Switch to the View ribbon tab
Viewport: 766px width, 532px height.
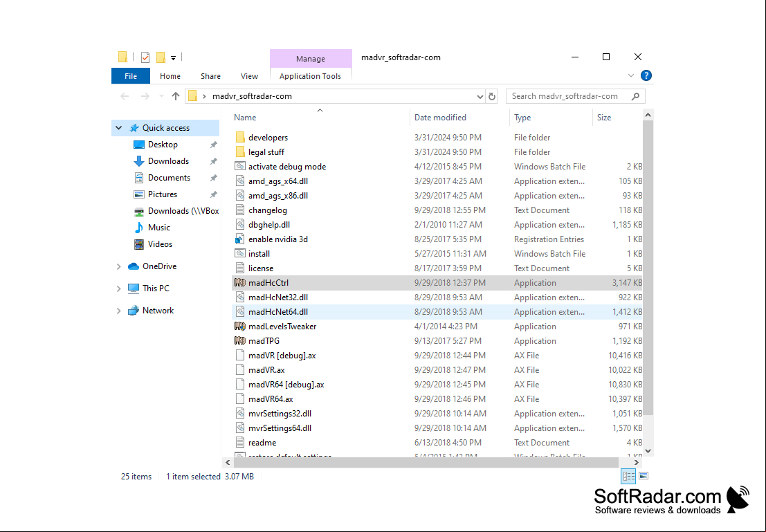[249, 76]
